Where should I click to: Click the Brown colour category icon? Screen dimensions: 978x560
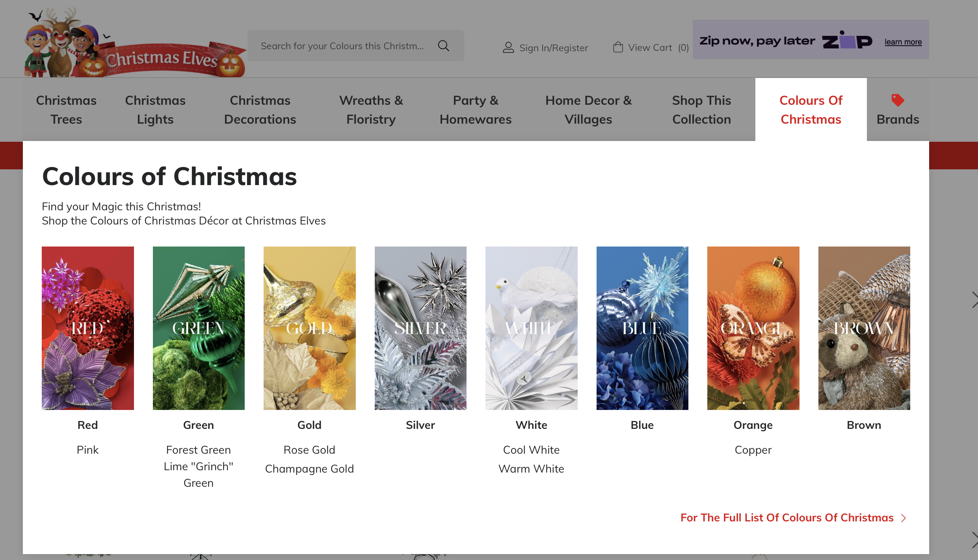(864, 327)
